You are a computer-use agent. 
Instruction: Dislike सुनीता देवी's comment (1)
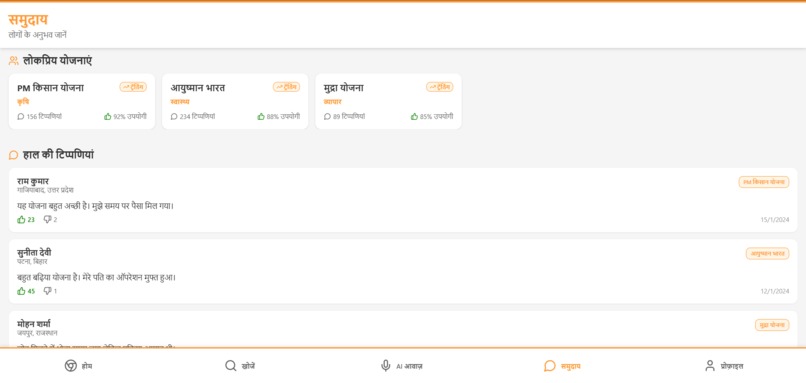click(50, 291)
